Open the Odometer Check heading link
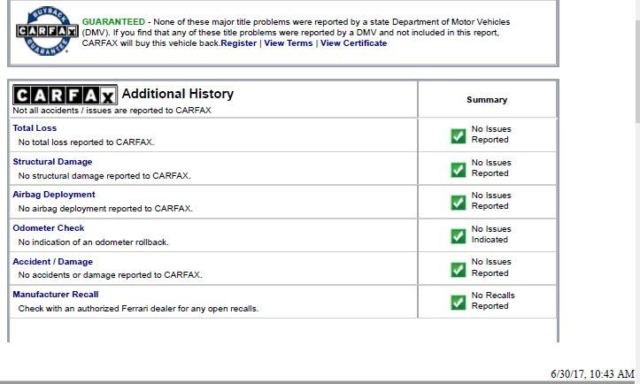 48,228
